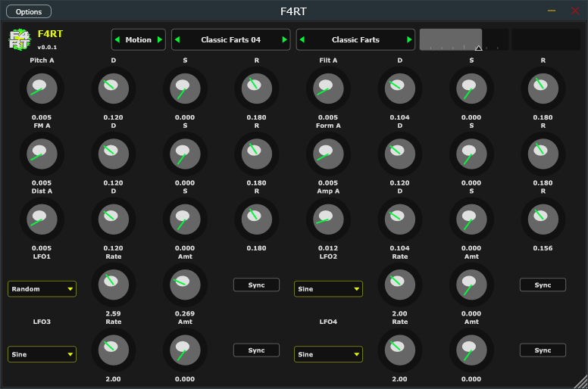Click the LFO1 Amt value 0.269
This screenshot has height=389, width=588.
(x=185, y=314)
